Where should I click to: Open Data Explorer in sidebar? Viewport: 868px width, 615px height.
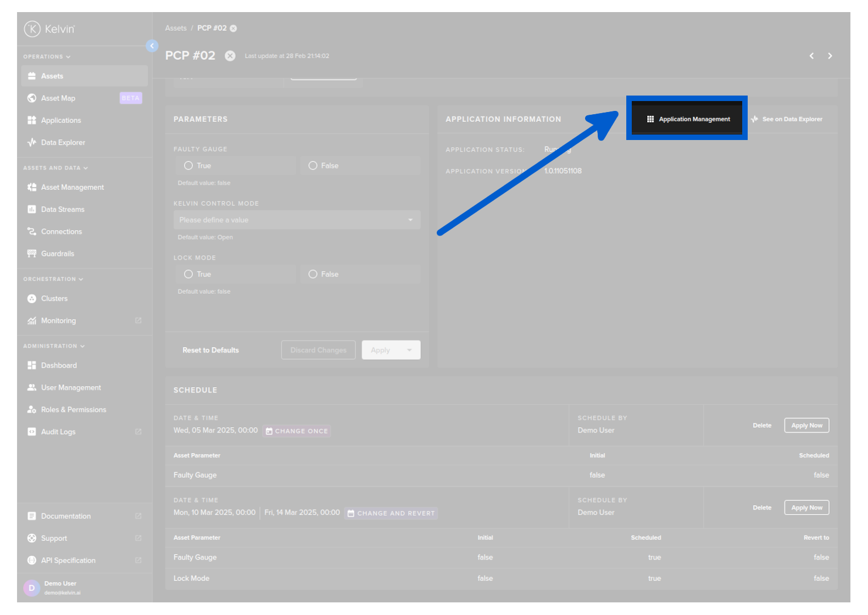(x=63, y=143)
